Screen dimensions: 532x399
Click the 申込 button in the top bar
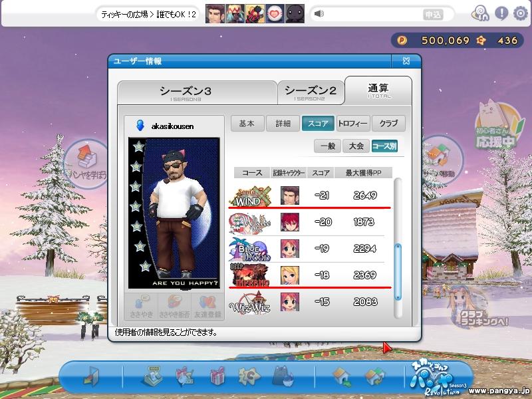pos(433,14)
